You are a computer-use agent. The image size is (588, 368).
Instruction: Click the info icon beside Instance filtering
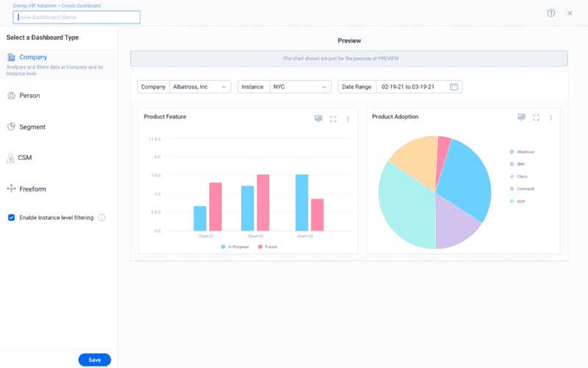(x=101, y=218)
